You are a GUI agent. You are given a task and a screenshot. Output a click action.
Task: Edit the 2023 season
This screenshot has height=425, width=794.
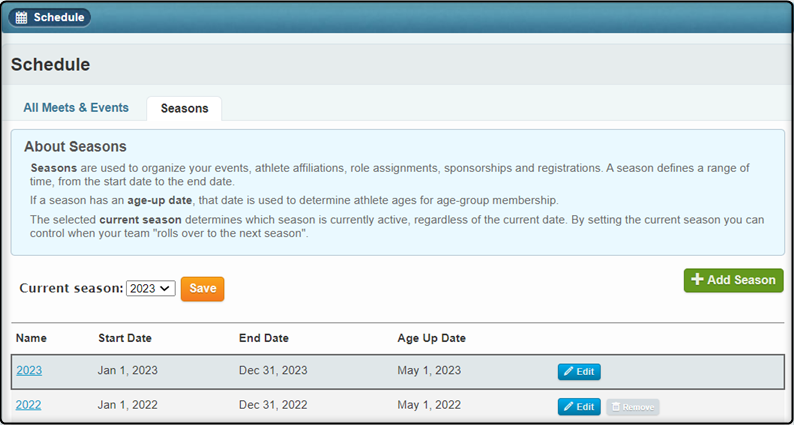(x=579, y=372)
